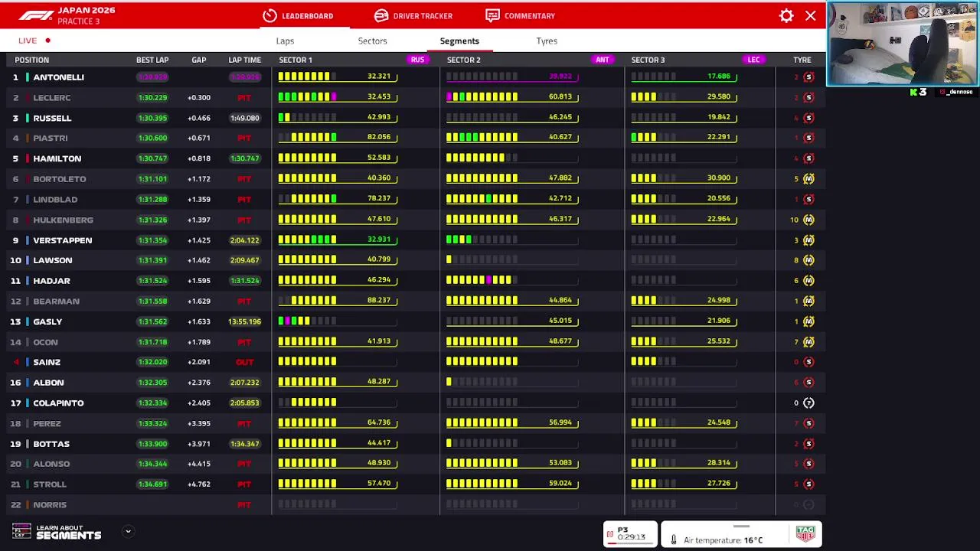Click Lawson's medium tyre icon
Viewport: 980px width, 551px height.
pos(808,260)
